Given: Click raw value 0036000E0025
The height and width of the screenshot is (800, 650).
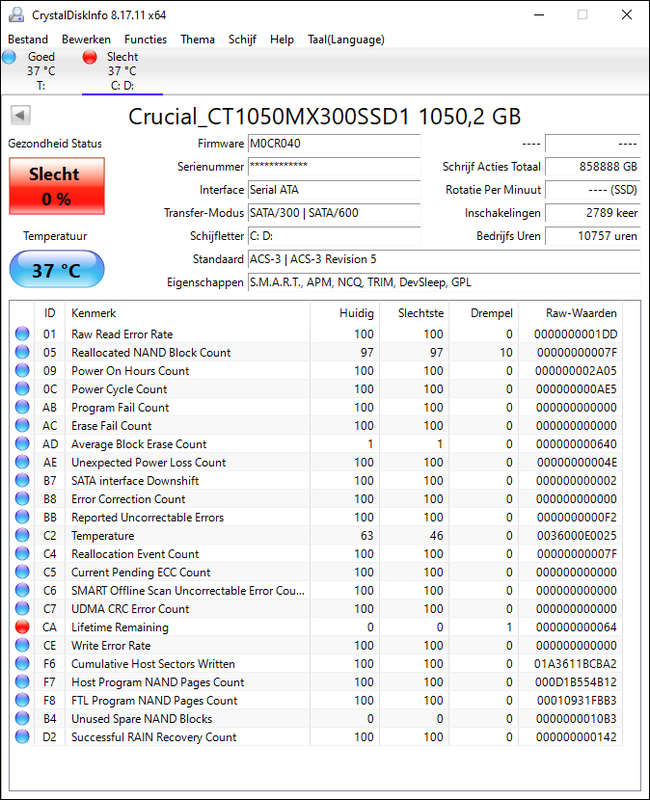Looking at the screenshot, I should (x=577, y=536).
